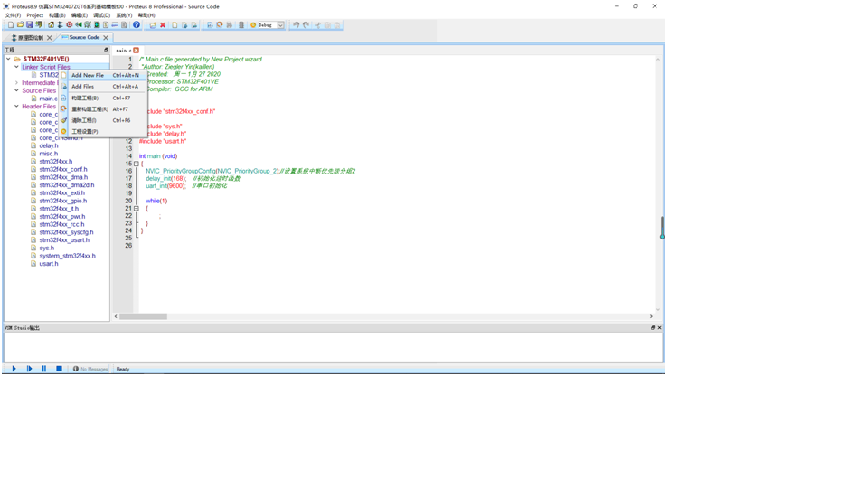
Task: Click the Undo arrow icon
Action: pos(297,25)
